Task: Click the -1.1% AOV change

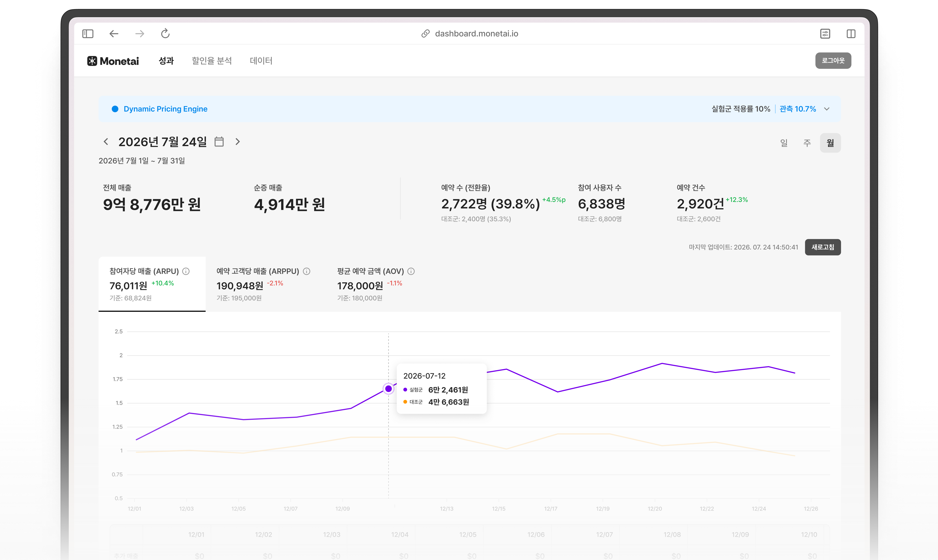Action: click(x=395, y=283)
